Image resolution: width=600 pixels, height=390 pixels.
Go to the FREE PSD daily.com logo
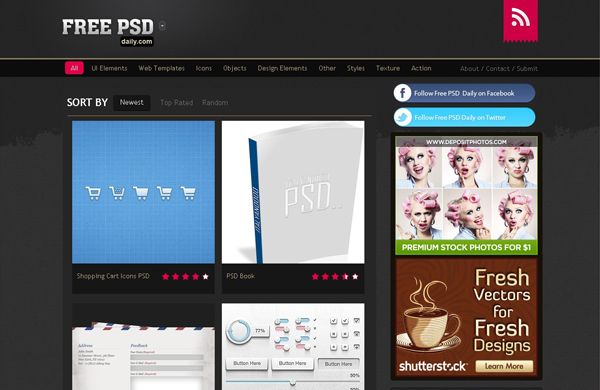pos(108,32)
